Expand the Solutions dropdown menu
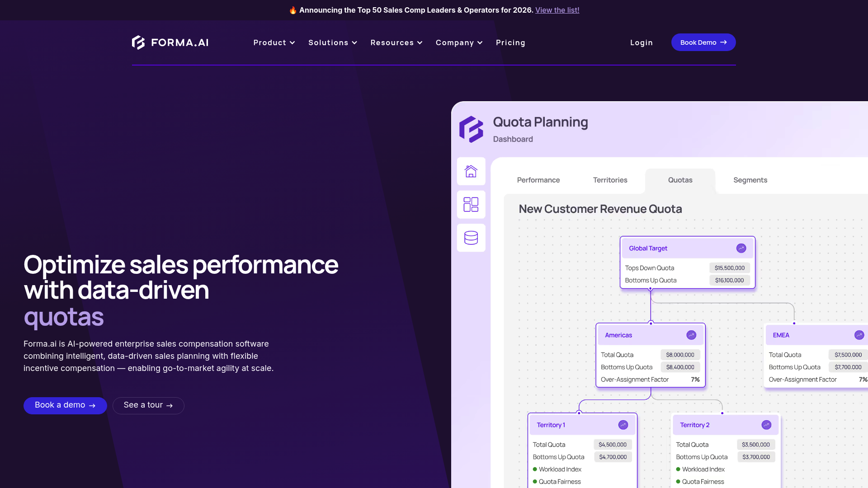 333,42
